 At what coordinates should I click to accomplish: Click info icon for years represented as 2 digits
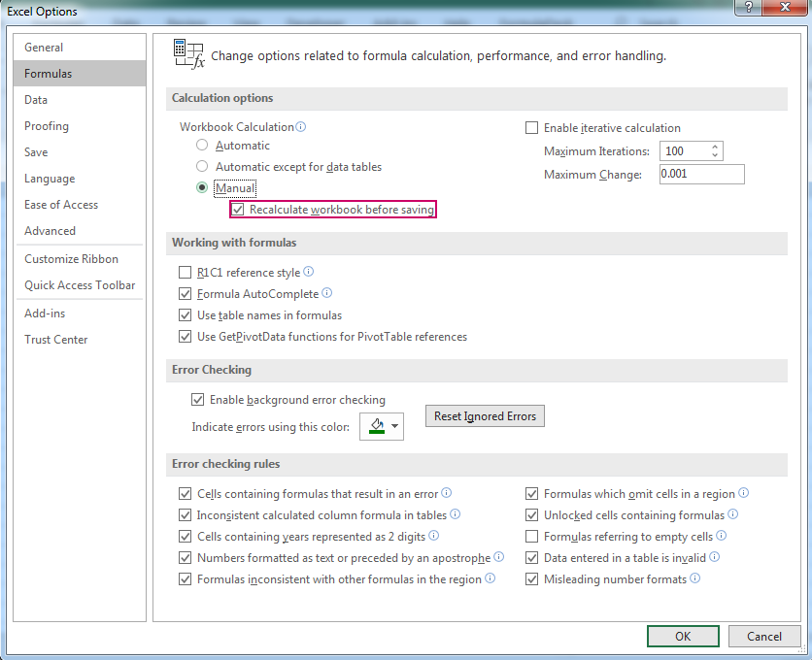point(434,535)
